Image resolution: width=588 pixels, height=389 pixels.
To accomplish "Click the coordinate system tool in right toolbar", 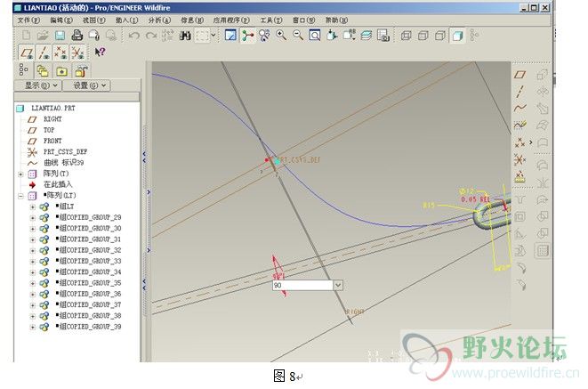I will tap(520, 160).
